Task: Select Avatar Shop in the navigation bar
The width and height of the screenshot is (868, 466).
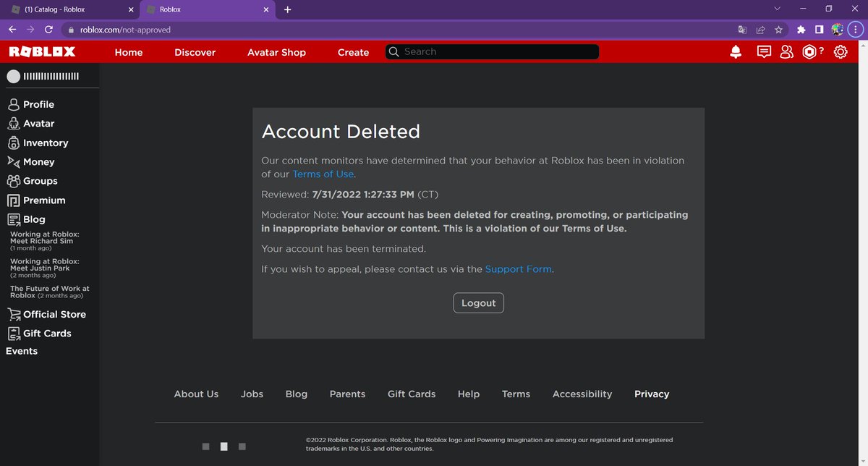Action: click(276, 52)
